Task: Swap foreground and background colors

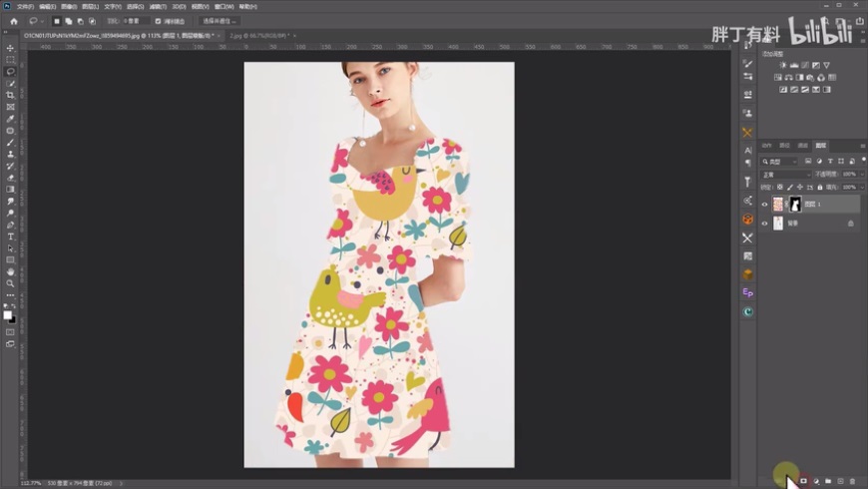Action: click(x=13, y=306)
